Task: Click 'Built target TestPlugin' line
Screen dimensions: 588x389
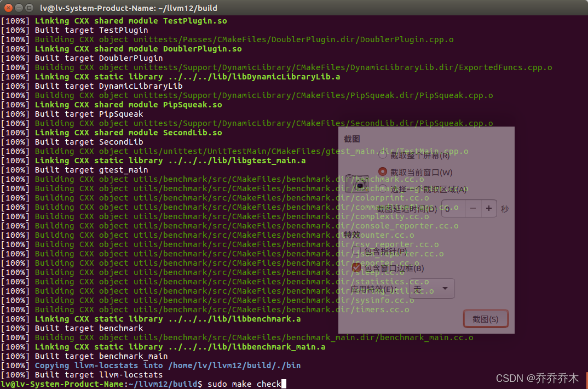Action: click(x=74, y=30)
